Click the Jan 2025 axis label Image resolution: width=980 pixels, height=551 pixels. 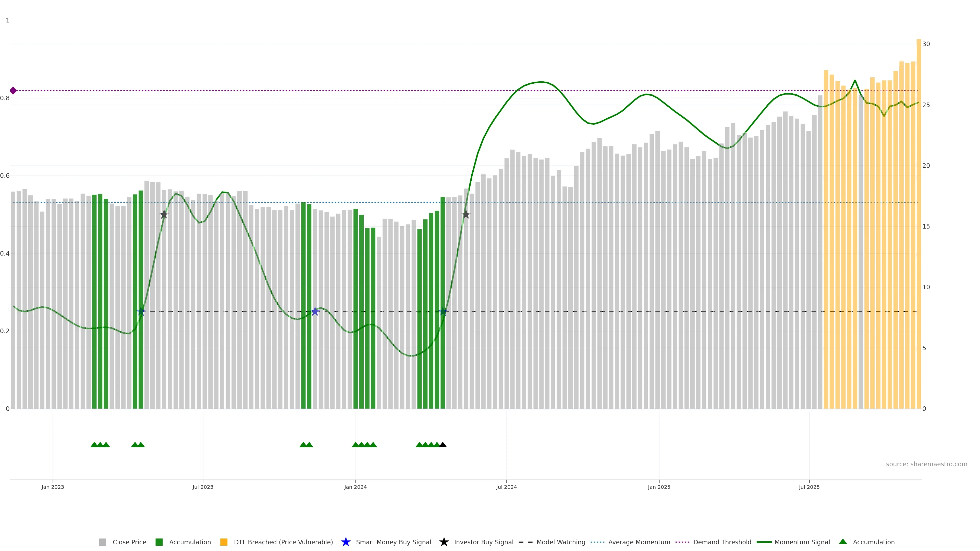(658, 487)
